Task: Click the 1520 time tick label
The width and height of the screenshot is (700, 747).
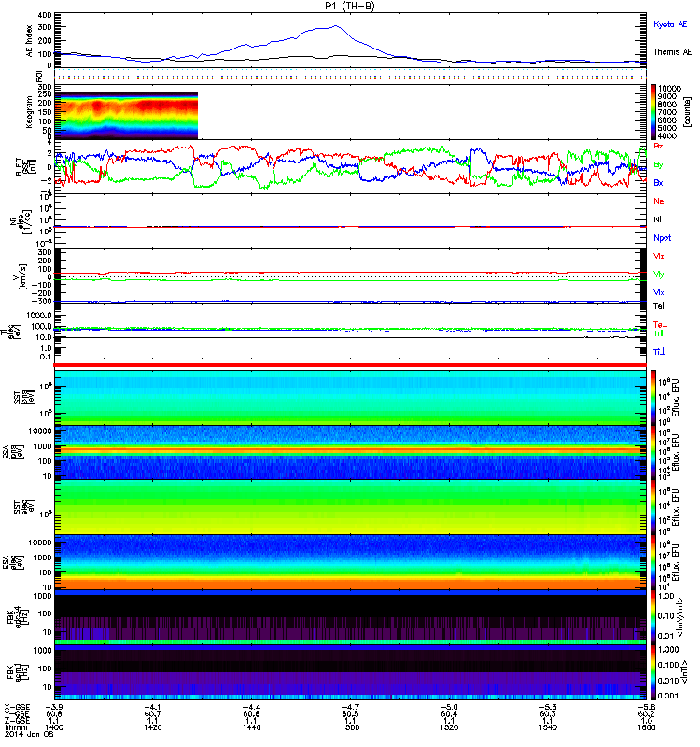Action: pos(449,727)
